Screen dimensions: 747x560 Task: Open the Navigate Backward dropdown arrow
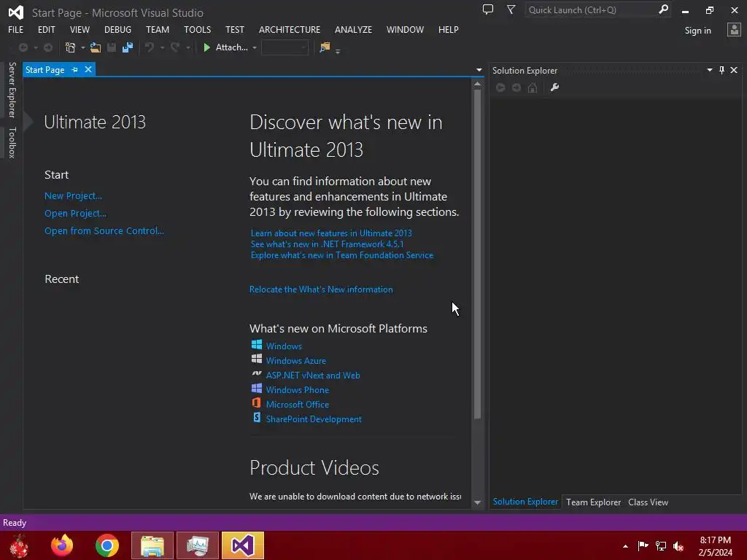[x=36, y=47]
